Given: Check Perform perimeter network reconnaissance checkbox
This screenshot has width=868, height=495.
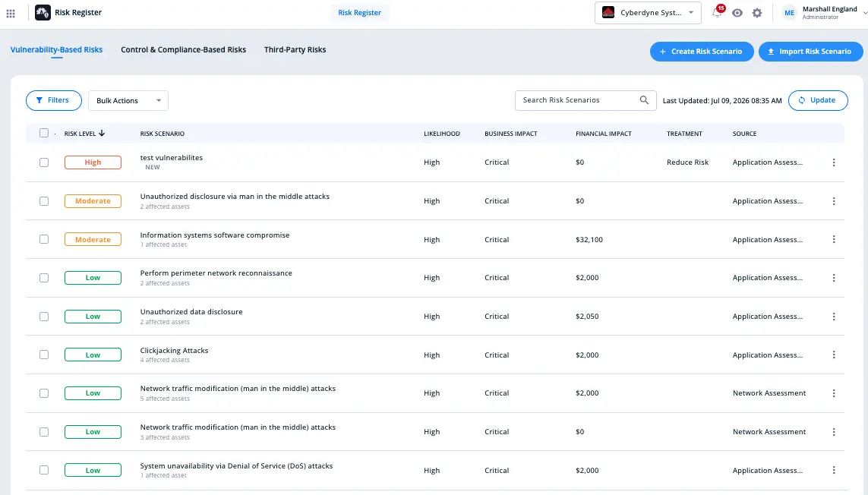Looking at the screenshot, I should (x=44, y=278).
